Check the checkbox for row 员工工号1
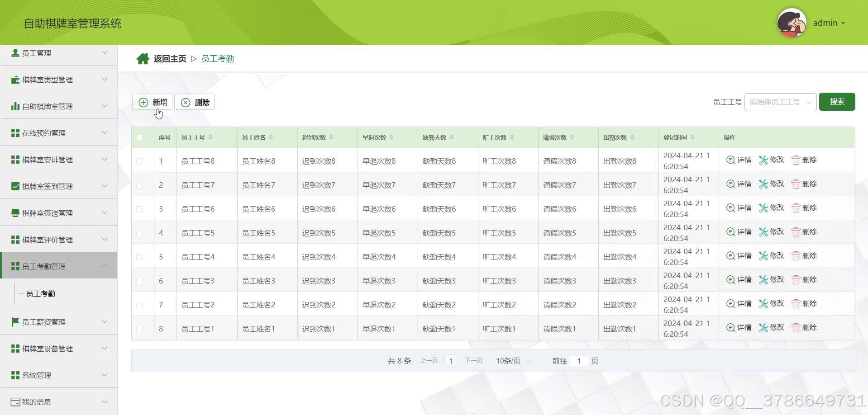Viewport: 868px width, 415px height. (139, 329)
